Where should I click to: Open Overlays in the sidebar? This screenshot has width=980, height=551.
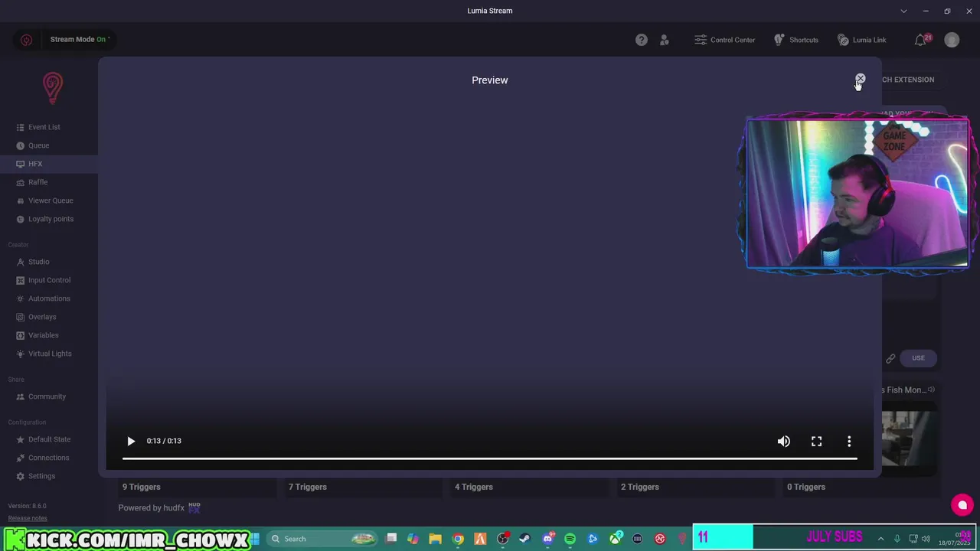(42, 317)
